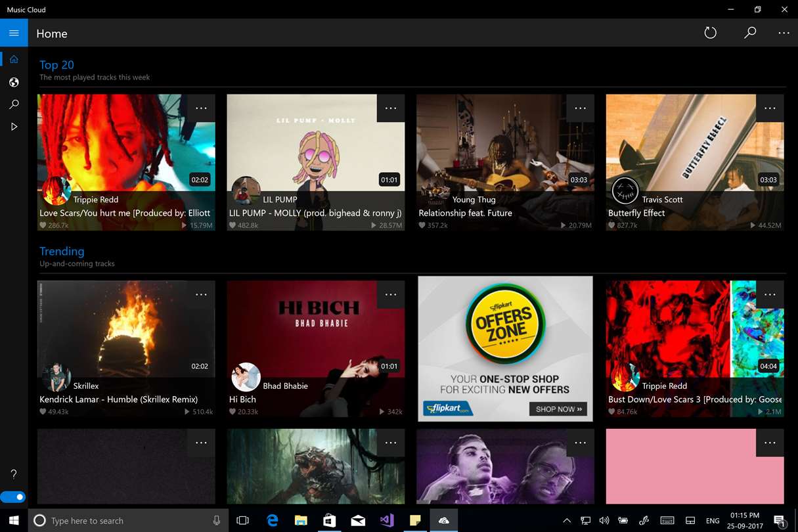Open the header more options ellipsis
The image size is (798, 532).
point(784,33)
